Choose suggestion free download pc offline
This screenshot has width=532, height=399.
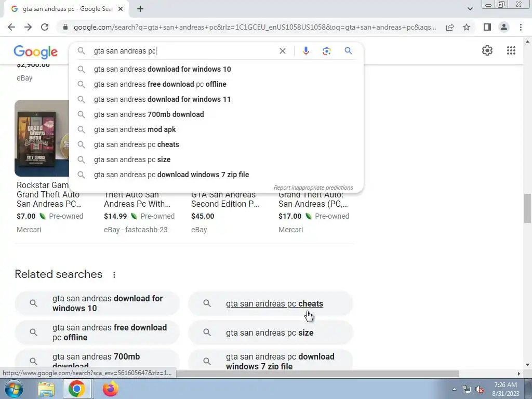216,84
